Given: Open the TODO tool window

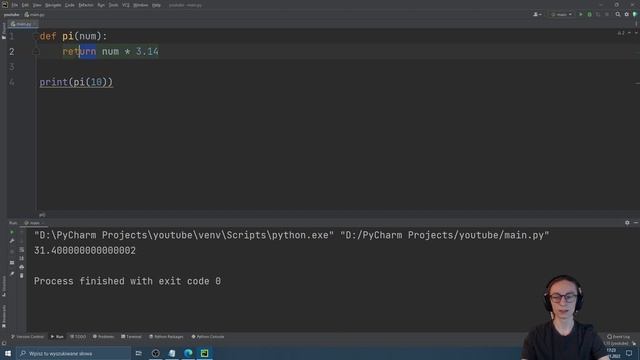Looking at the screenshot, I should click(78, 337).
